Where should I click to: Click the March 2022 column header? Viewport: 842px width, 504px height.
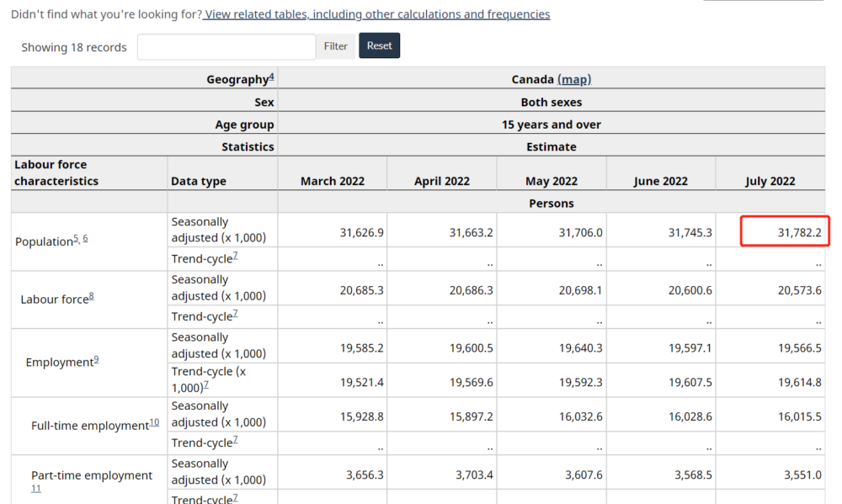point(333,181)
